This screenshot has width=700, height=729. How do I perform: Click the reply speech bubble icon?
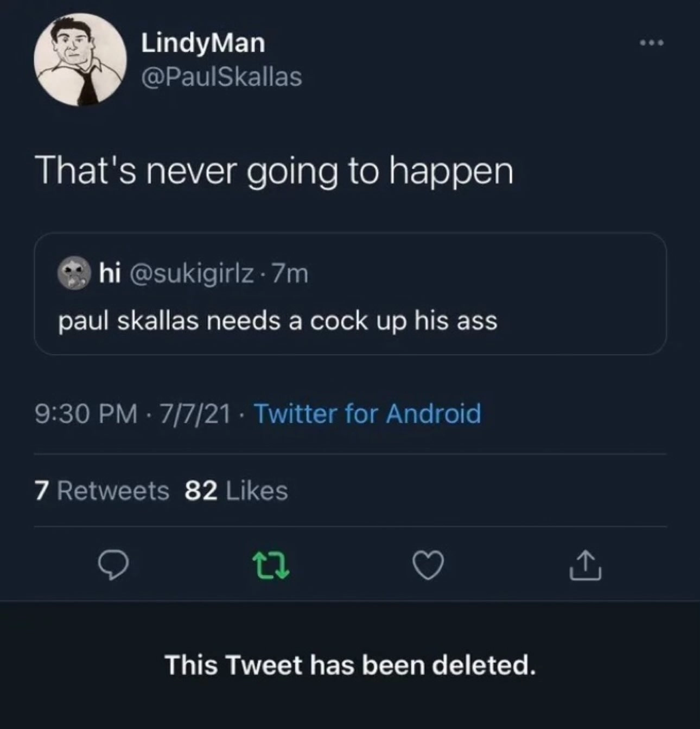[113, 565]
